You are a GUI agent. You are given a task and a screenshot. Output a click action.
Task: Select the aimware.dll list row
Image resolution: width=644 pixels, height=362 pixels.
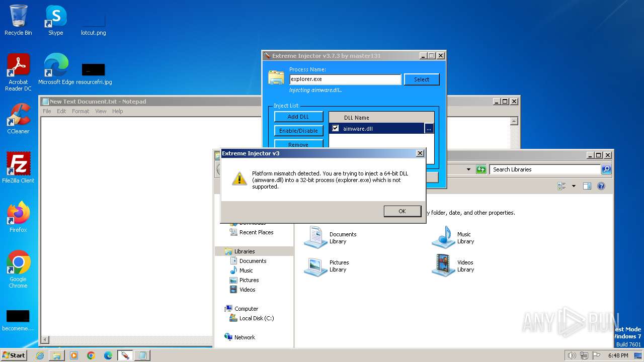pyautogui.click(x=377, y=129)
